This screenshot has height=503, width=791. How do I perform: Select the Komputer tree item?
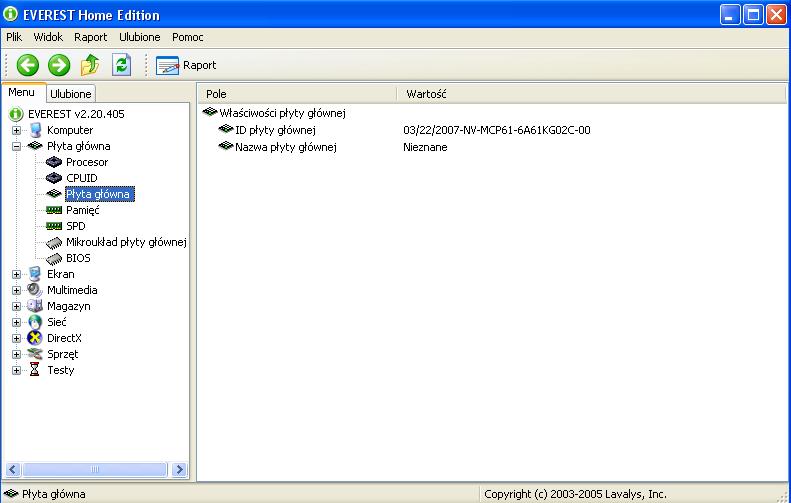pyautogui.click(x=70, y=130)
